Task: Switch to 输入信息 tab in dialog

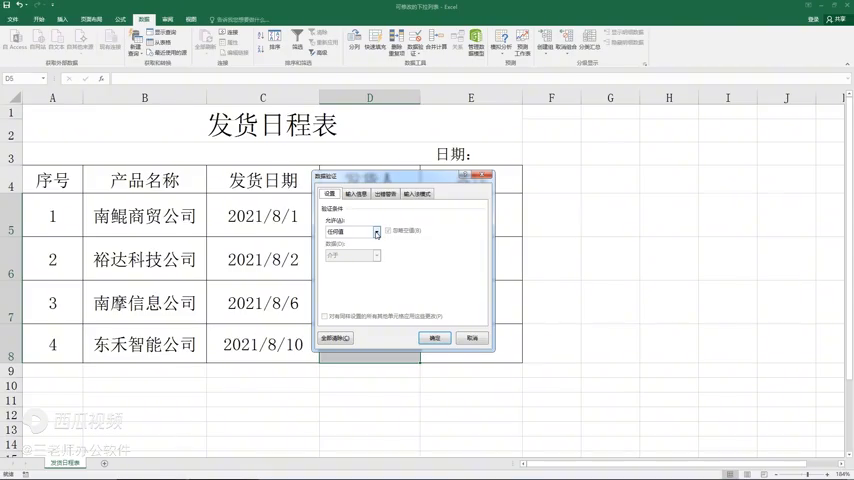Action: (356, 194)
